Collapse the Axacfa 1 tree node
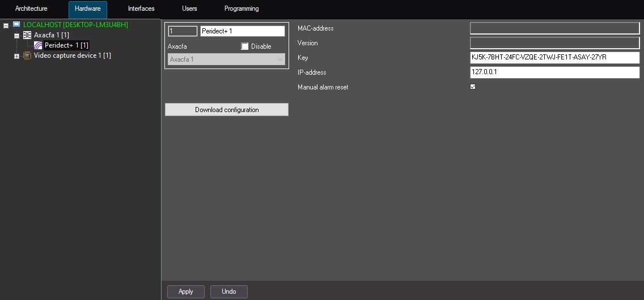644x300 pixels. pyautogui.click(x=16, y=36)
